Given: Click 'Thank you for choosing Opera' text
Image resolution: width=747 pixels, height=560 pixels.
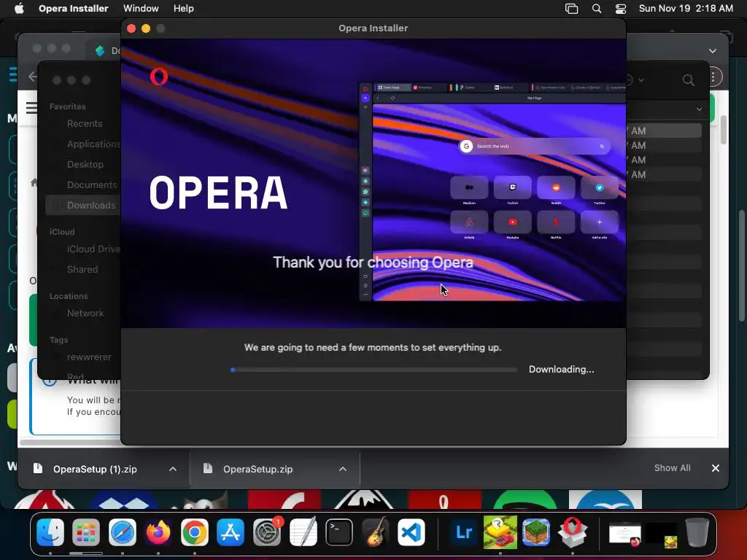Looking at the screenshot, I should 373,262.
